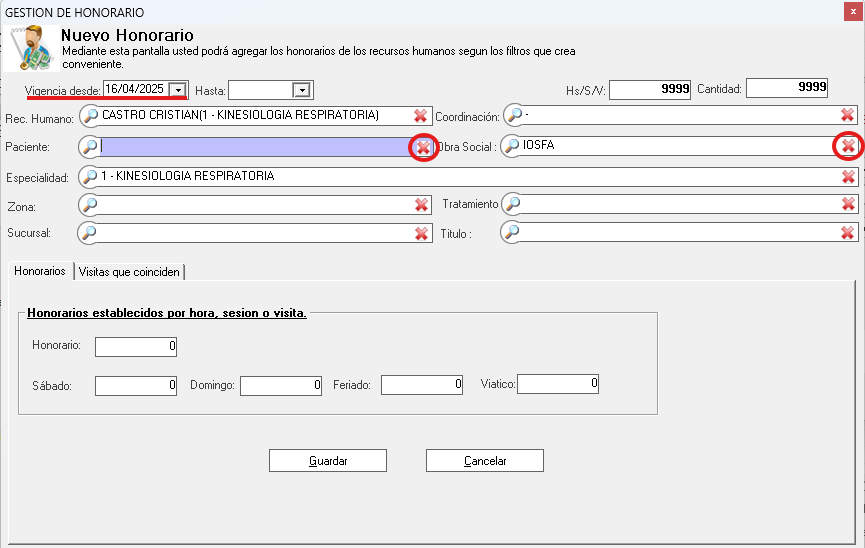
Task: Open search for Coordinación magnifier icon
Action: [512, 116]
